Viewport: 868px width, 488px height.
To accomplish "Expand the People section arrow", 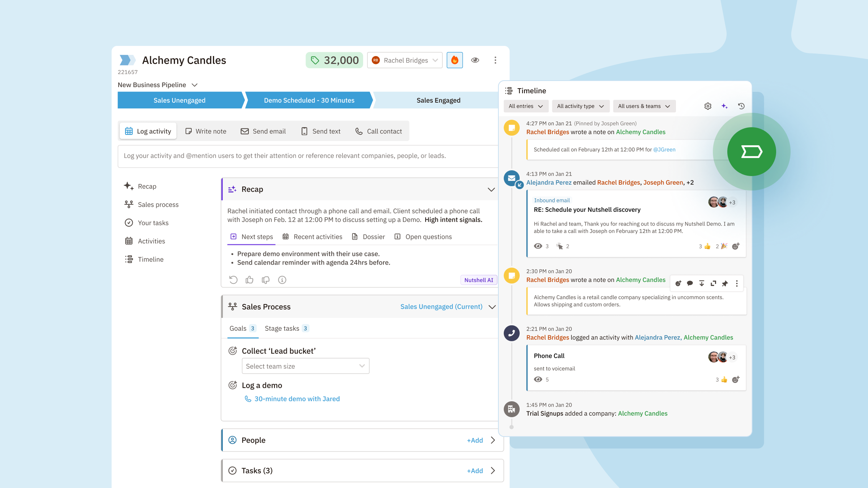I will (493, 440).
